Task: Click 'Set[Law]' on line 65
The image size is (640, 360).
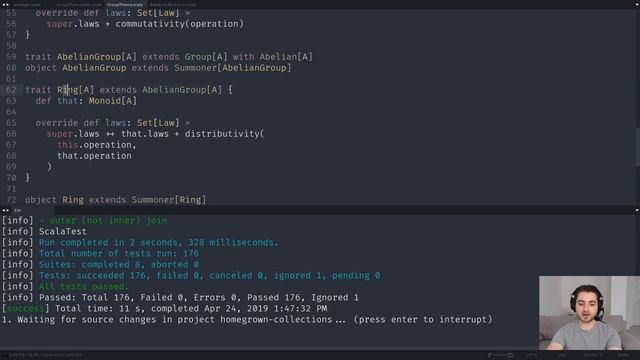Action: 158,123
